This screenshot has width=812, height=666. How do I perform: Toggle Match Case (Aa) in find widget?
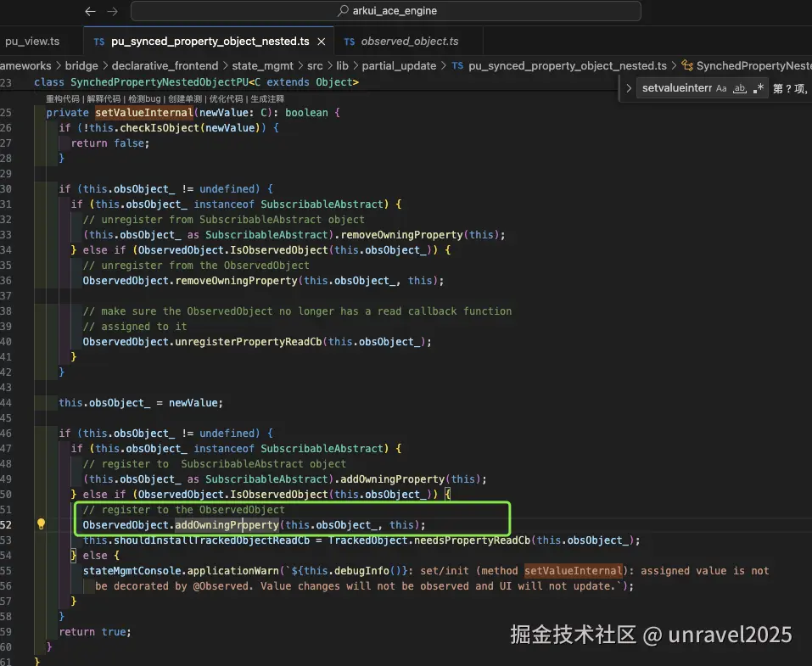point(721,88)
